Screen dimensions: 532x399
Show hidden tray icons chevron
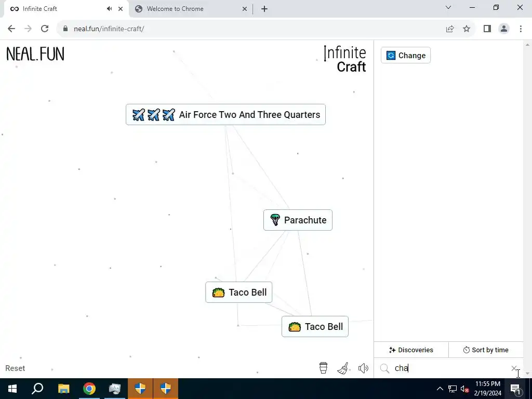click(x=440, y=389)
